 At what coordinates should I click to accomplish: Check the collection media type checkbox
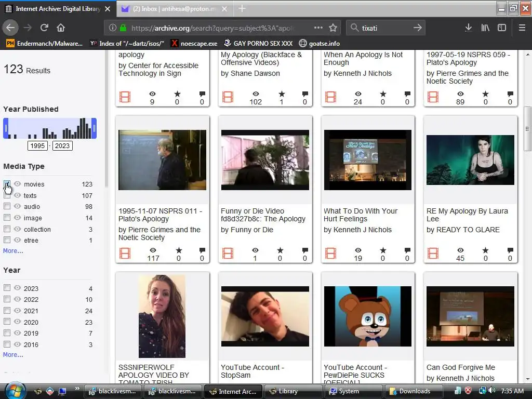click(7, 229)
